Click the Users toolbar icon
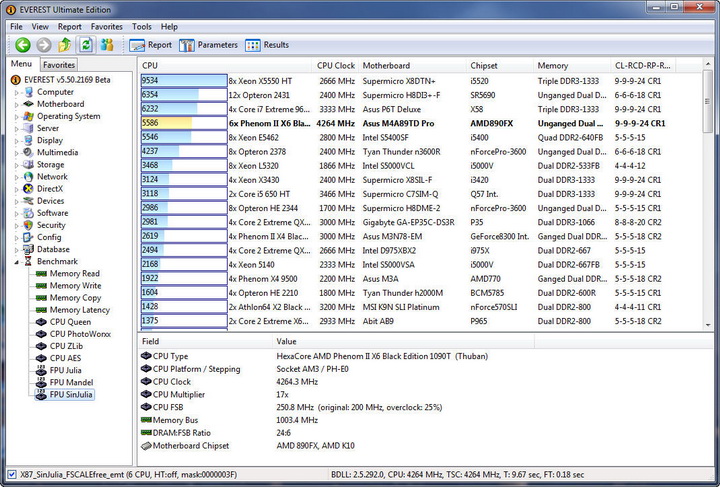 point(107,45)
